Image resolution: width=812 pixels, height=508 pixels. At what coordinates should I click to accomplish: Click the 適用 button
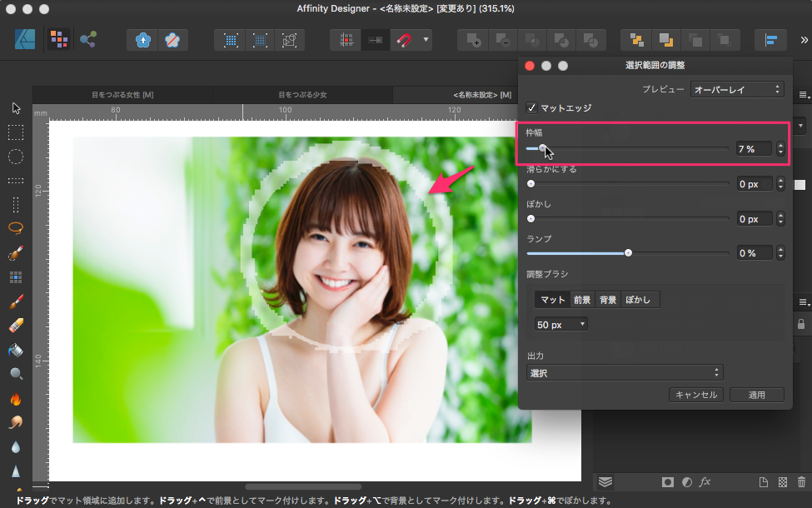click(756, 395)
